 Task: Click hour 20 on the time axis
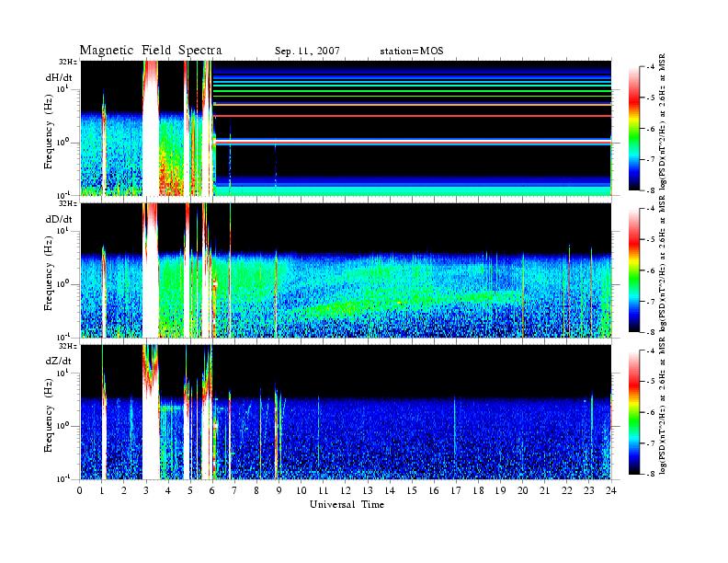[x=523, y=490]
